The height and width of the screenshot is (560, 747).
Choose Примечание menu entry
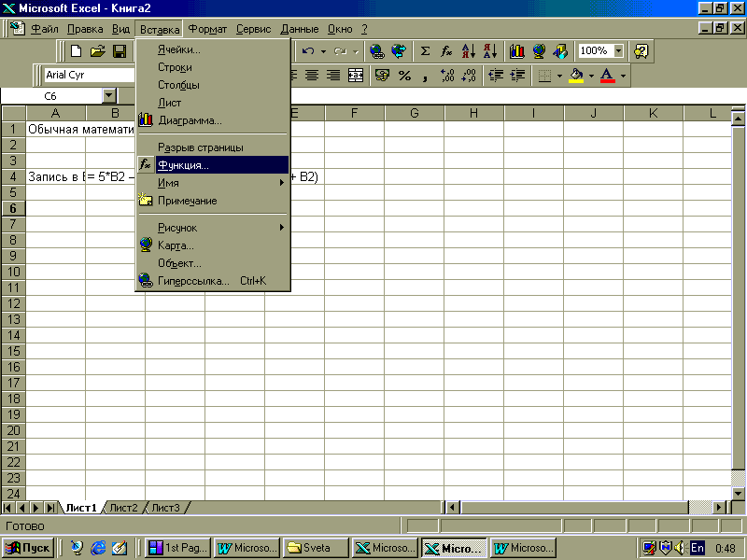pyautogui.click(x=213, y=201)
